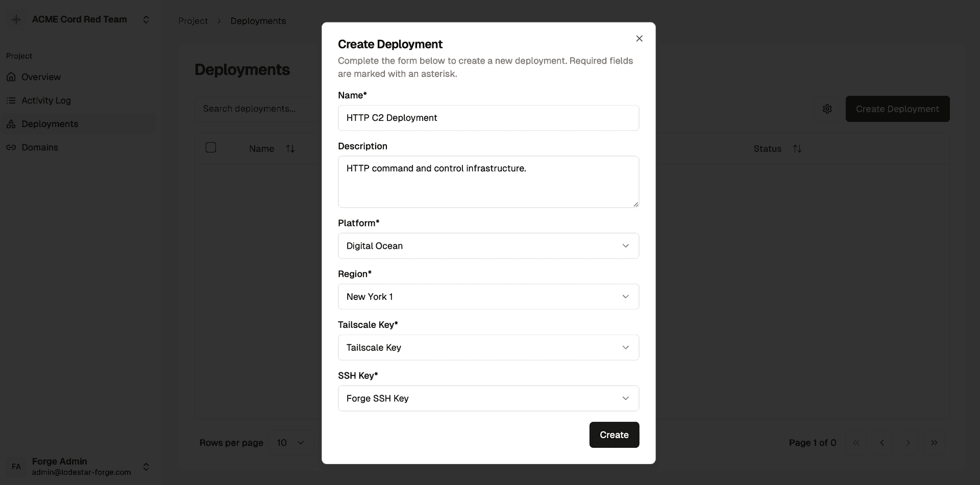Click the Activity Log list icon
The width and height of the screenshot is (980, 485).
pyautogui.click(x=11, y=100)
